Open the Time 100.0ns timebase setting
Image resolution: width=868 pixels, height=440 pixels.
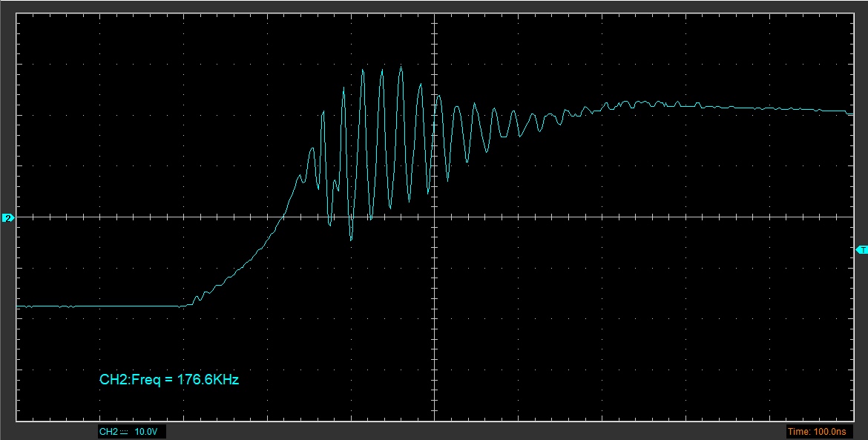tap(816, 431)
